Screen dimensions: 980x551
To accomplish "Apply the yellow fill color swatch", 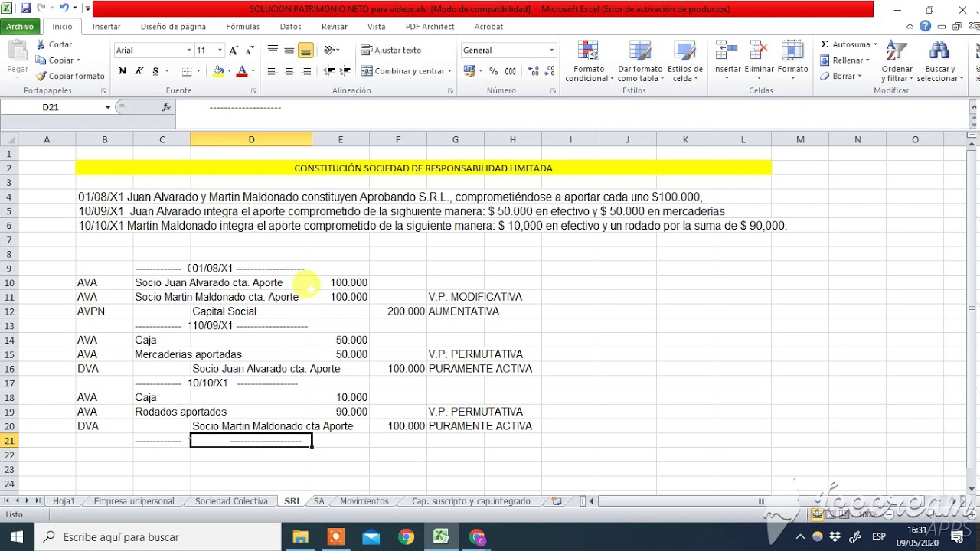I will [218, 71].
